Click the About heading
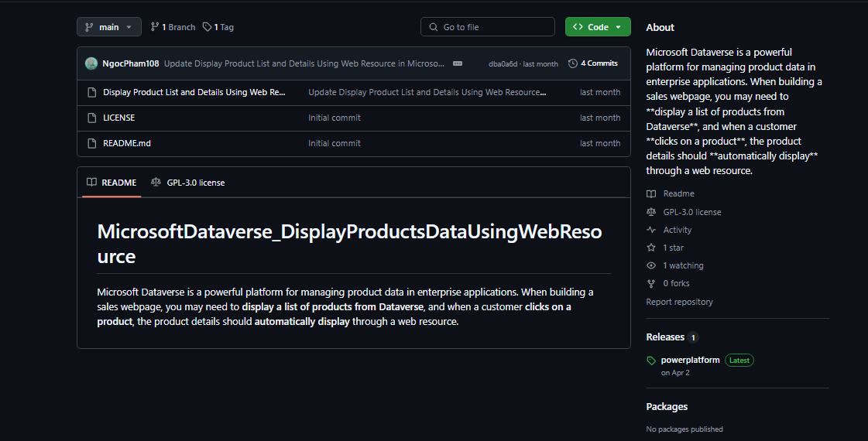Screen dimensions: 868x441 pos(660,28)
